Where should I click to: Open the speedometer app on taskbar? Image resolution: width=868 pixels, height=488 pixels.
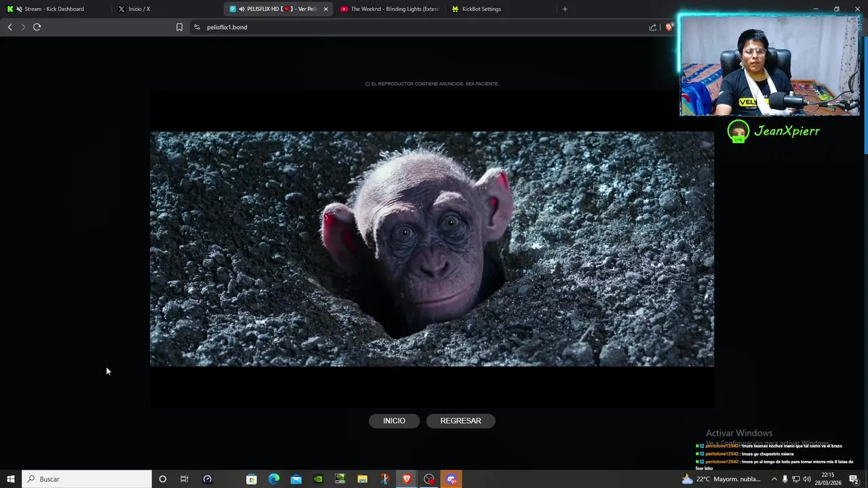click(208, 479)
